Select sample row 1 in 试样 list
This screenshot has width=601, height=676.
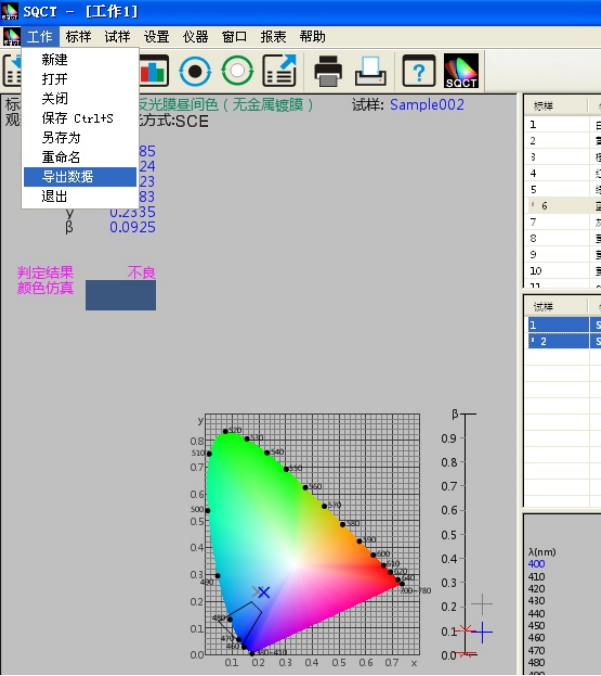coord(560,325)
